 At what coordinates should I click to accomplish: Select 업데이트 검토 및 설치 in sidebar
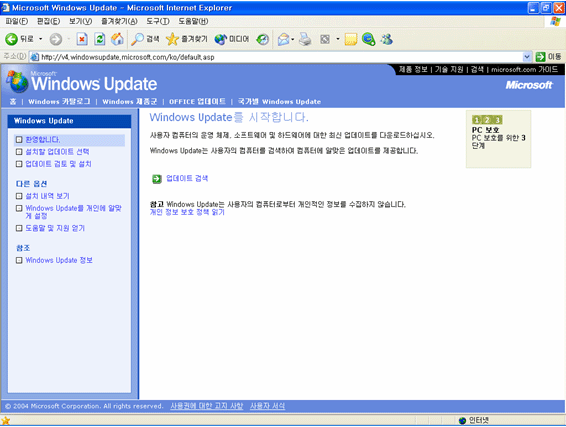tap(58, 164)
